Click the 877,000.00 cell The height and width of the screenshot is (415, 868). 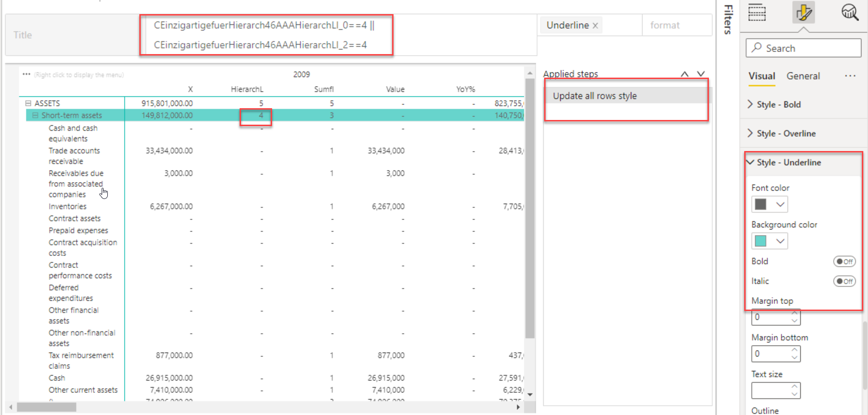(x=174, y=356)
